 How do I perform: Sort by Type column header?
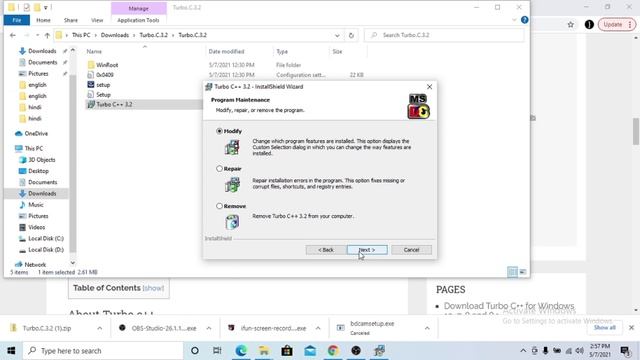[282, 51]
